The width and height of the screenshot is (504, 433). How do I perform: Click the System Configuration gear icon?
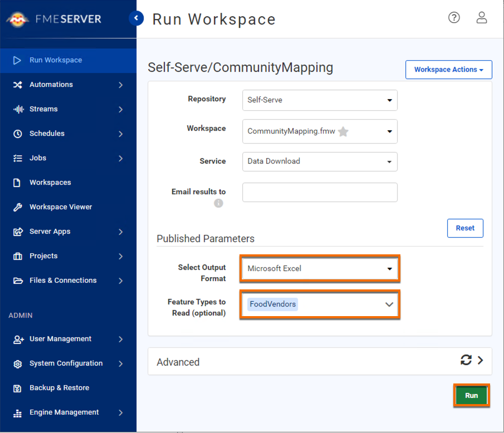pos(18,363)
